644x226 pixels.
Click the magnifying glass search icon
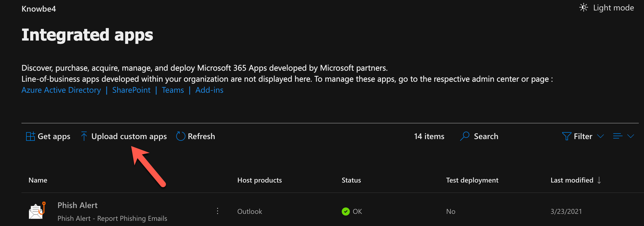[465, 136]
